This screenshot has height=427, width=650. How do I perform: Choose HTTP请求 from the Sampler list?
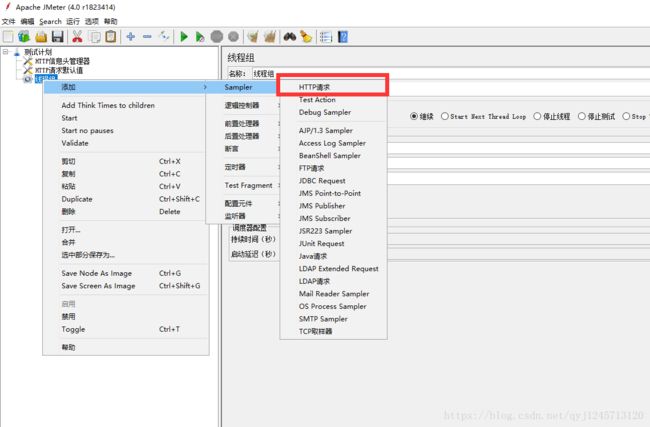click(334, 87)
